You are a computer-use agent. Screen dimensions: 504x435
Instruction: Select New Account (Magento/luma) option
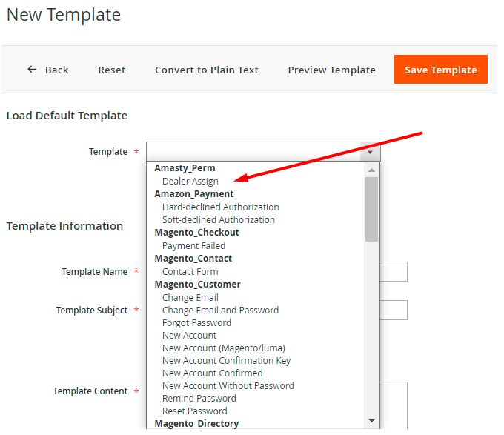click(224, 348)
